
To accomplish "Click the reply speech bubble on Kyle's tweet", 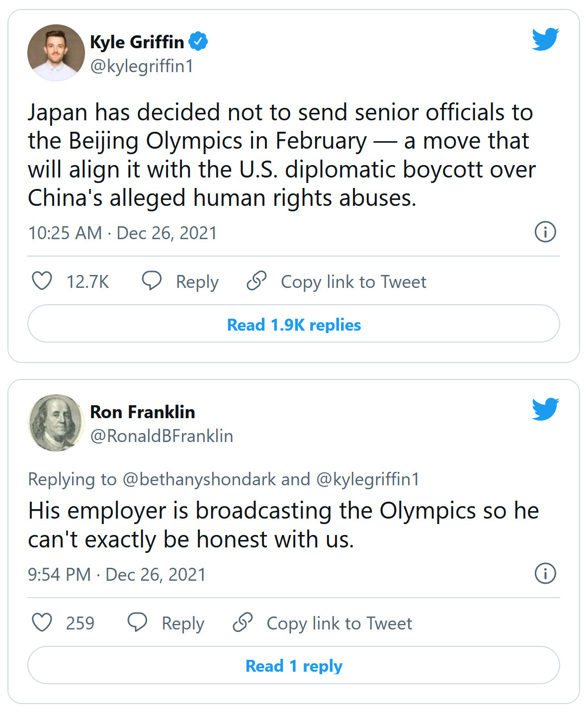I will 152,281.
